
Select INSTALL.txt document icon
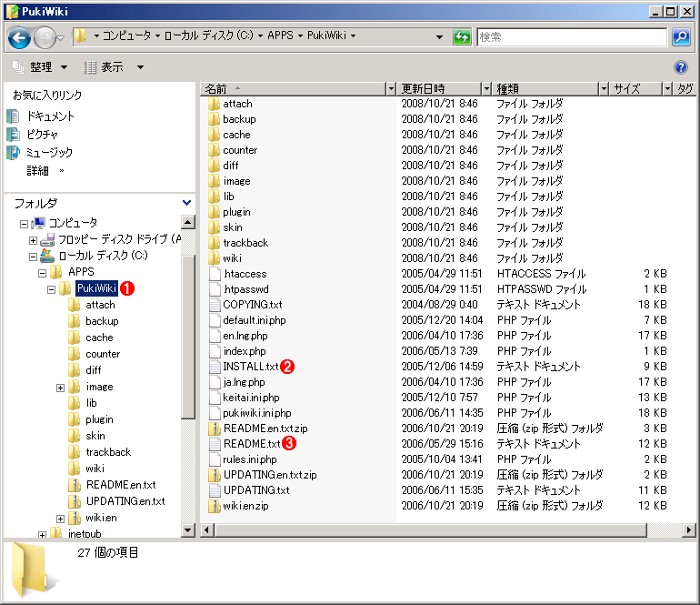pos(215,367)
